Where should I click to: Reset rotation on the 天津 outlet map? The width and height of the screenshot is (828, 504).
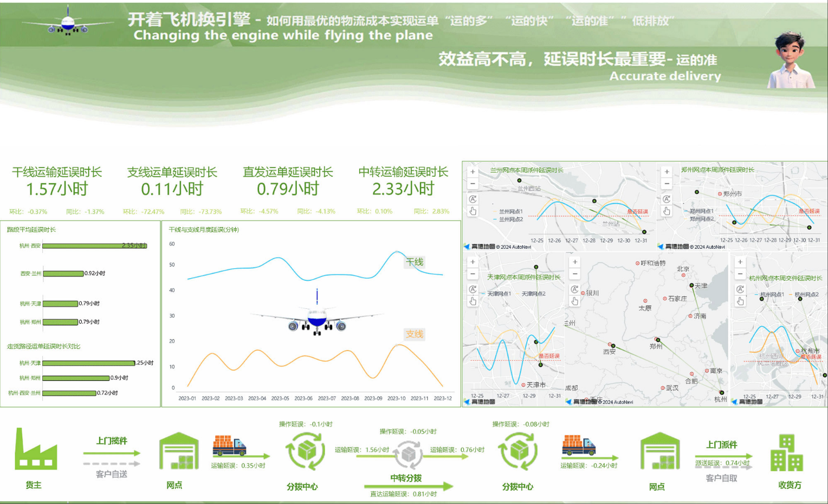click(x=473, y=289)
